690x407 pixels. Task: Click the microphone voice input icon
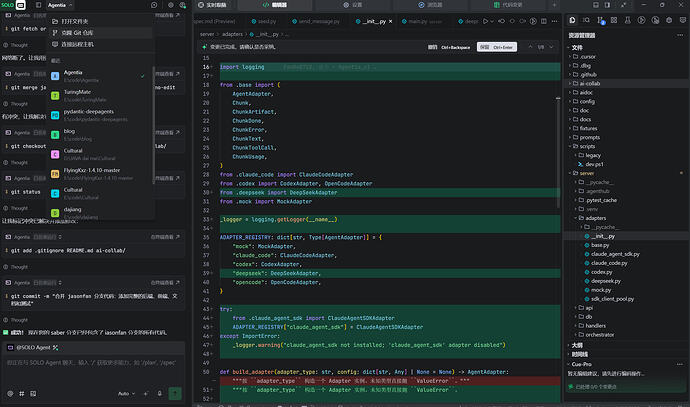click(x=159, y=393)
